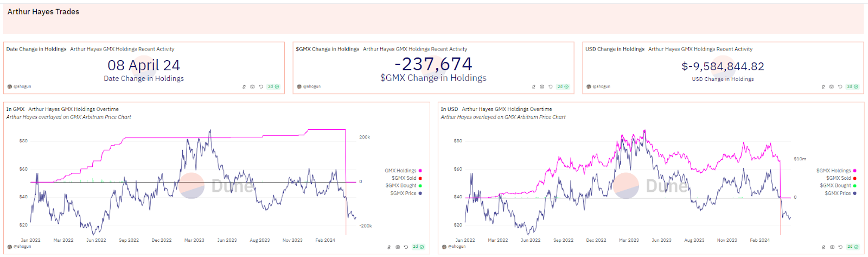The height and width of the screenshot is (257, 868).
Task: Open @shogun profile on Date Change card
Action: click(19, 86)
